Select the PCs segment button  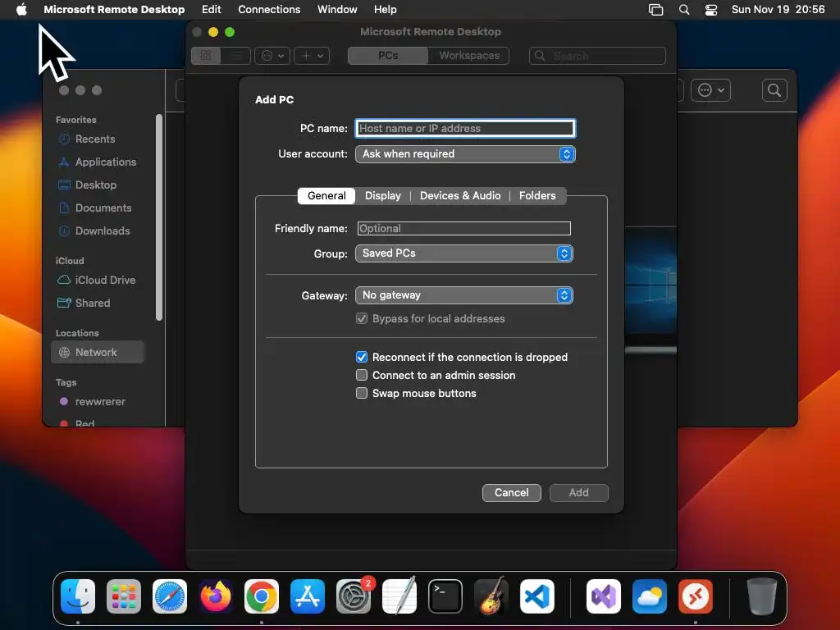(x=388, y=56)
